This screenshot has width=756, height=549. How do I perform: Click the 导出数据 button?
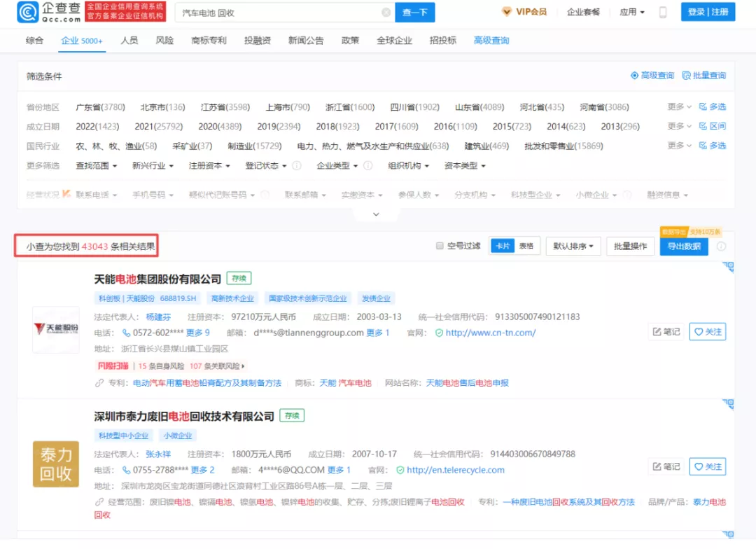(684, 246)
